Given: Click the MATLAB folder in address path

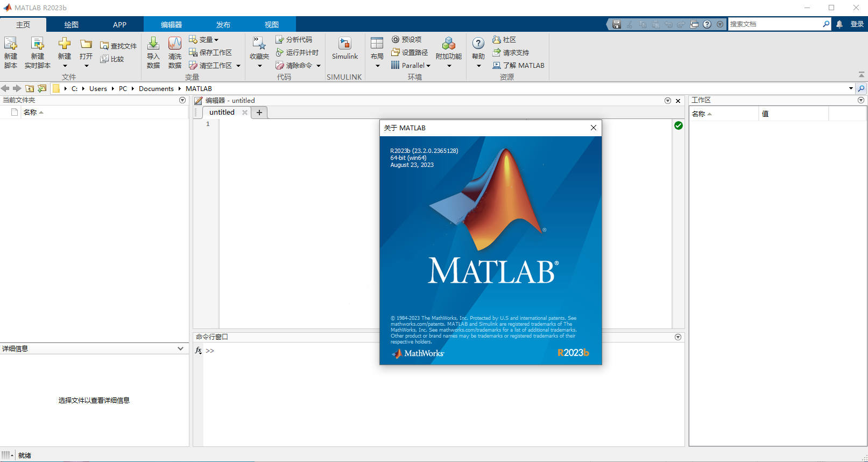Looking at the screenshot, I should (x=199, y=89).
